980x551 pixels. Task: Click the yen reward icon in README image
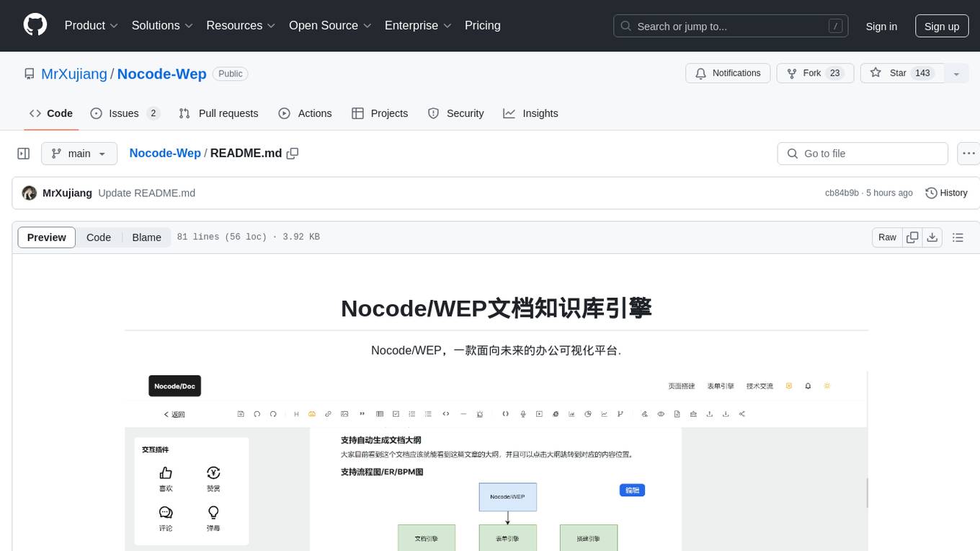click(x=213, y=473)
